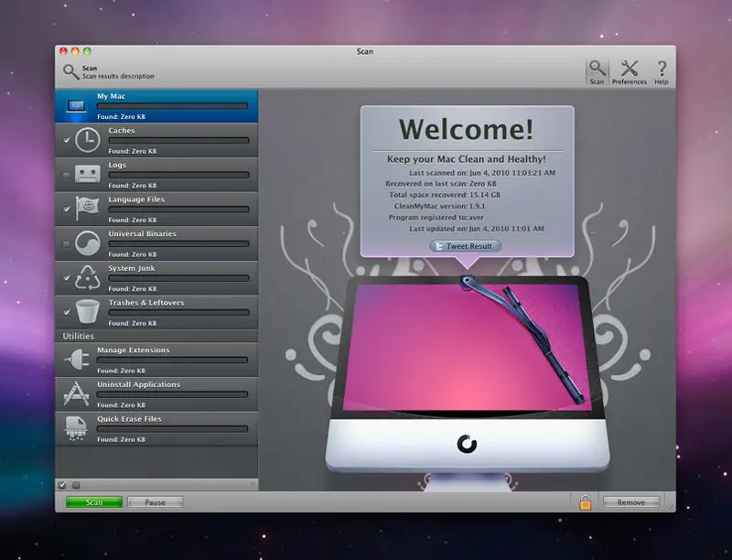Click the Trashes & Leftovers label
The image size is (732, 560).
146,303
